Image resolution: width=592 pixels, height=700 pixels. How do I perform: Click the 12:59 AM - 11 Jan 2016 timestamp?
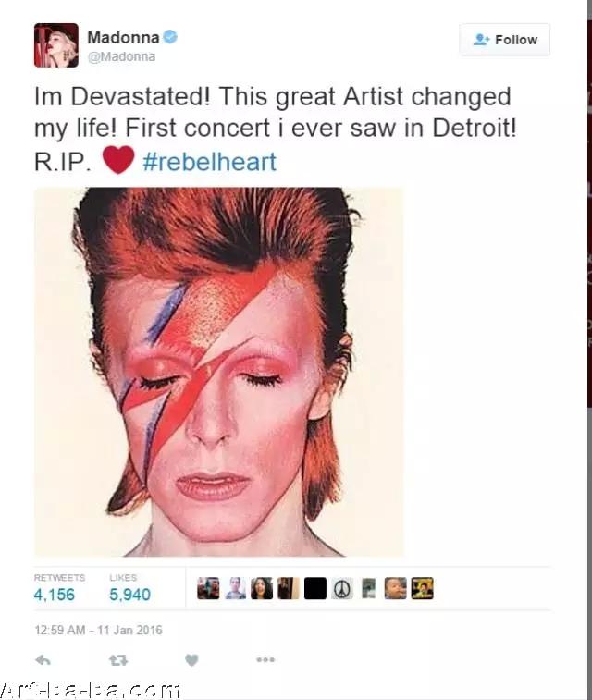click(x=98, y=631)
